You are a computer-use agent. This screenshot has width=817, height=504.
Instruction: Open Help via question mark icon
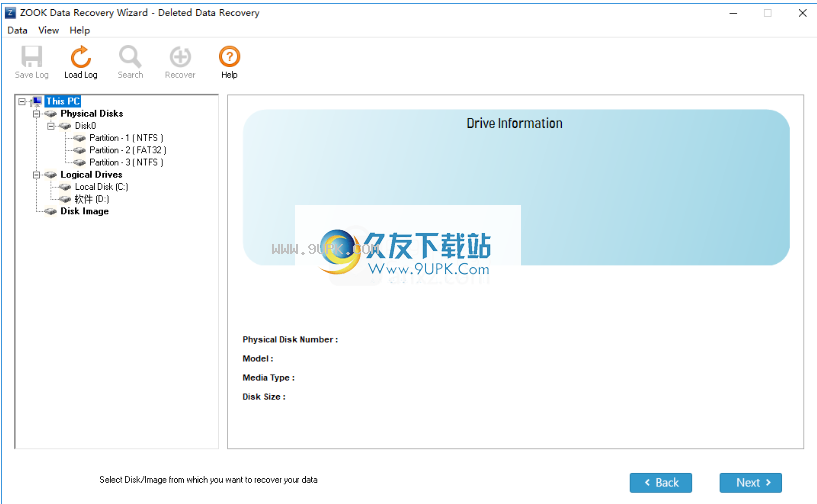coord(229,56)
